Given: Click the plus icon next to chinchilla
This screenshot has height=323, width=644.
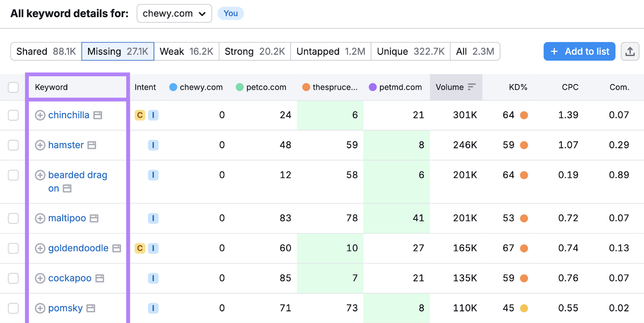Looking at the screenshot, I should tap(40, 115).
